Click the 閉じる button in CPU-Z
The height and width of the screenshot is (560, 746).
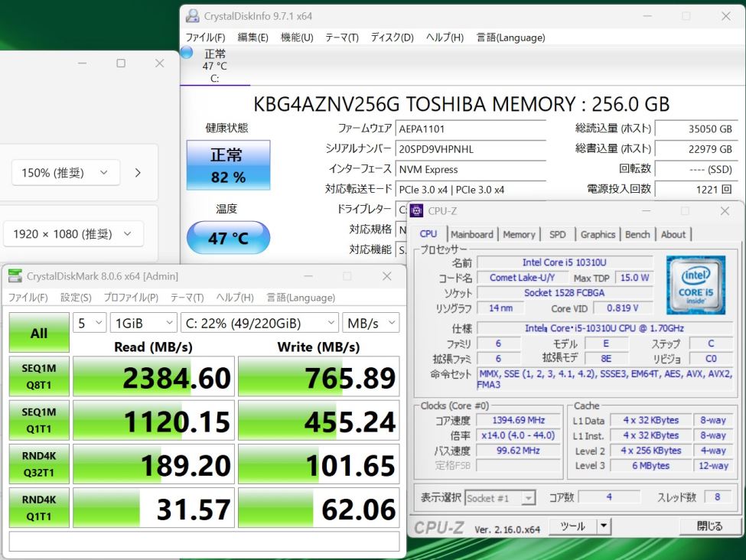coord(709,526)
